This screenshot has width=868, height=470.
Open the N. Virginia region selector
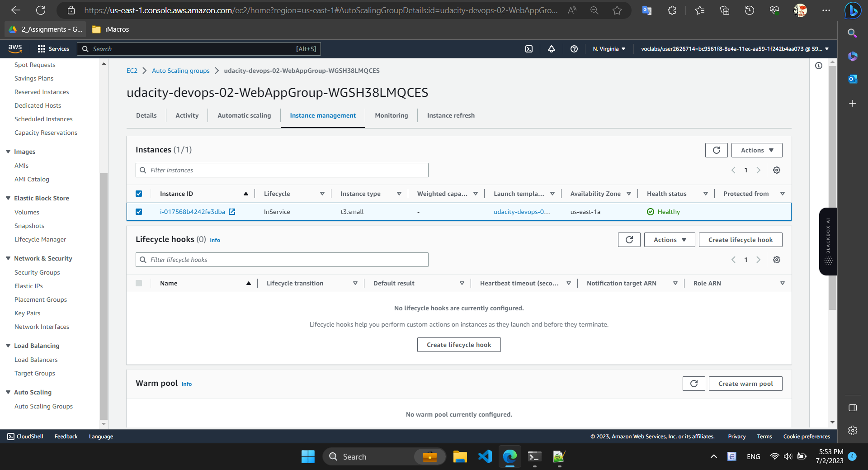(x=609, y=49)
